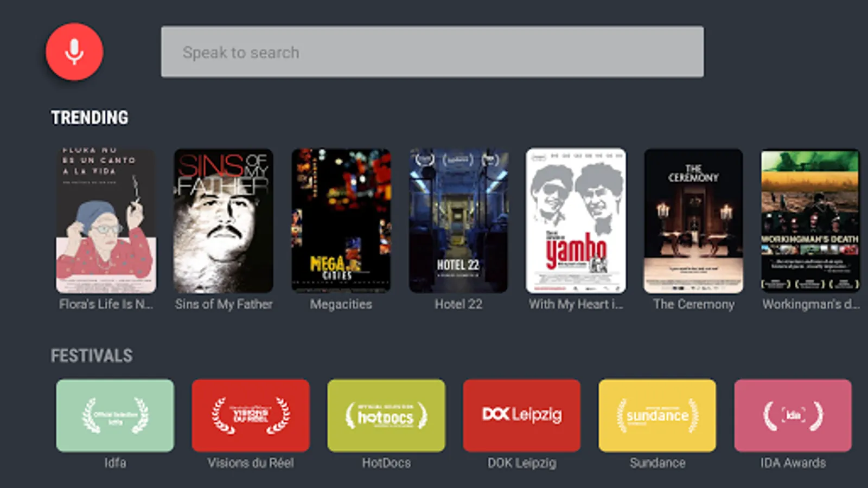Select the HotDocs festival tile
The height and width of the screenshot is (488, 868).
pos(386,415)
